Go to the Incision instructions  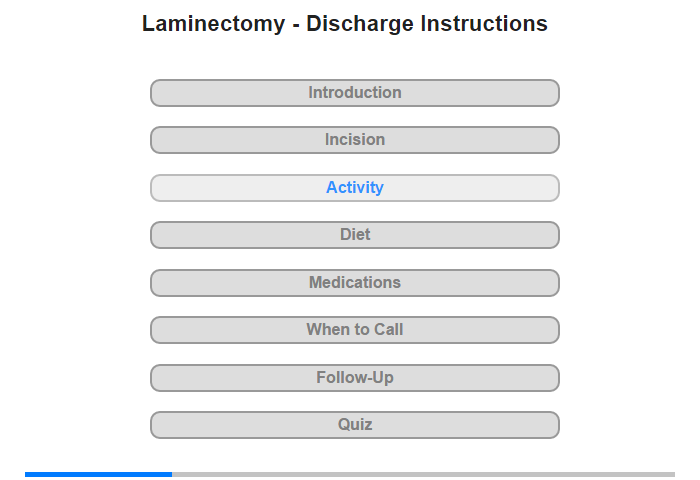[x=354, y=140]
